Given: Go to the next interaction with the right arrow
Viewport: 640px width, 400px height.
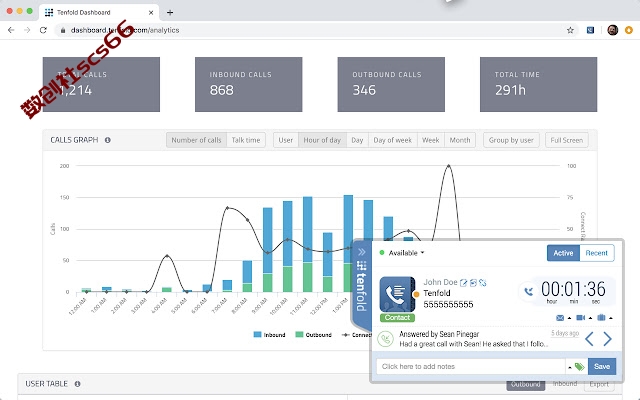Looking at the screenshot, I should 607,339.
